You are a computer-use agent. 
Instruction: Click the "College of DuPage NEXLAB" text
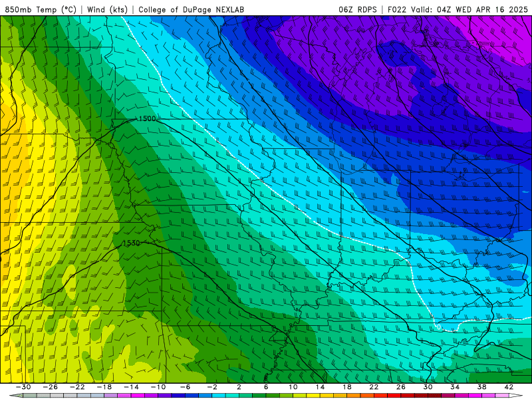pyautogui.click(x=191, y=10)
